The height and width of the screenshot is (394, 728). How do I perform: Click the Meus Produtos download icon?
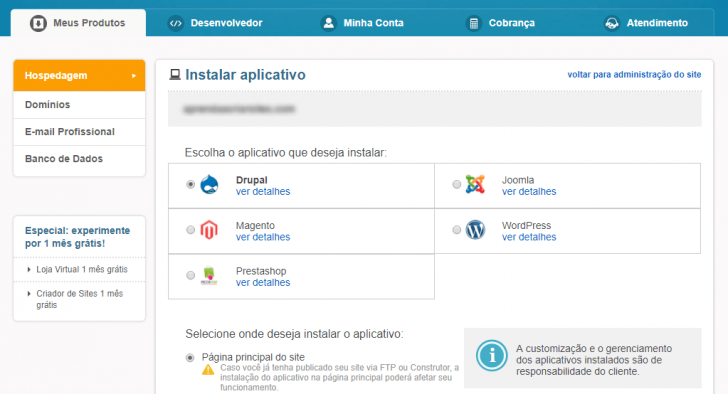click(38, 23)
